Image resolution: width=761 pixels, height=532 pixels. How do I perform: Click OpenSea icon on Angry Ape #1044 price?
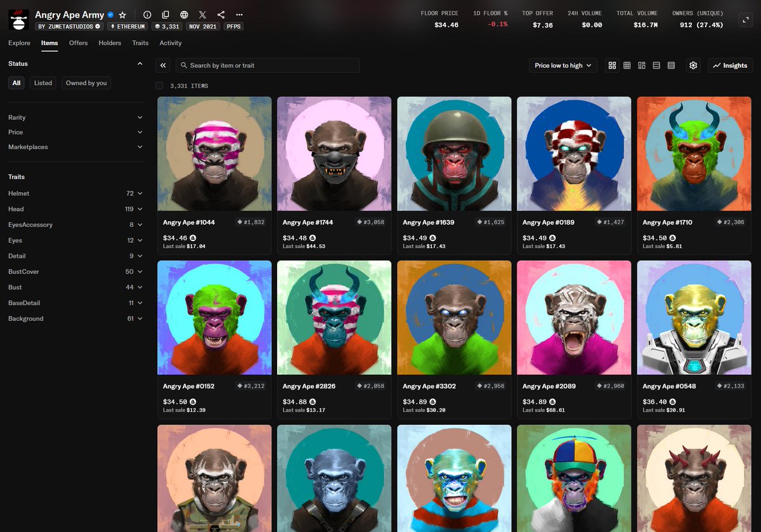coord(192,238)
